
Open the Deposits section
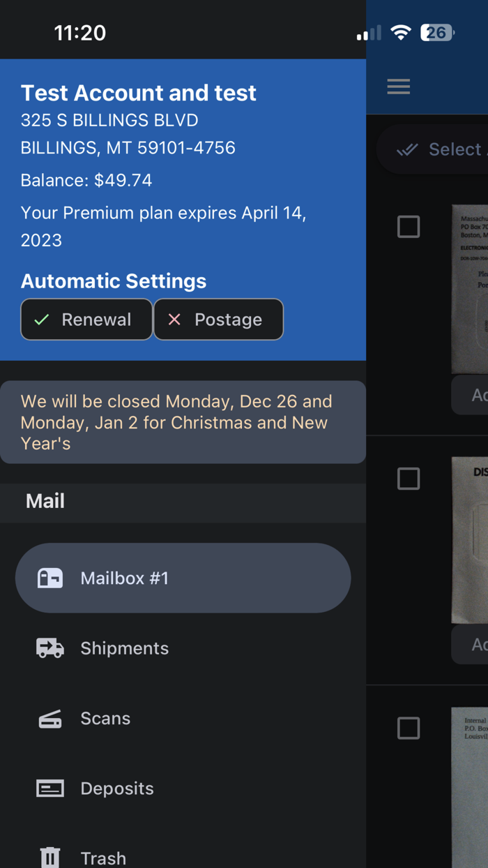pos(117,788)
